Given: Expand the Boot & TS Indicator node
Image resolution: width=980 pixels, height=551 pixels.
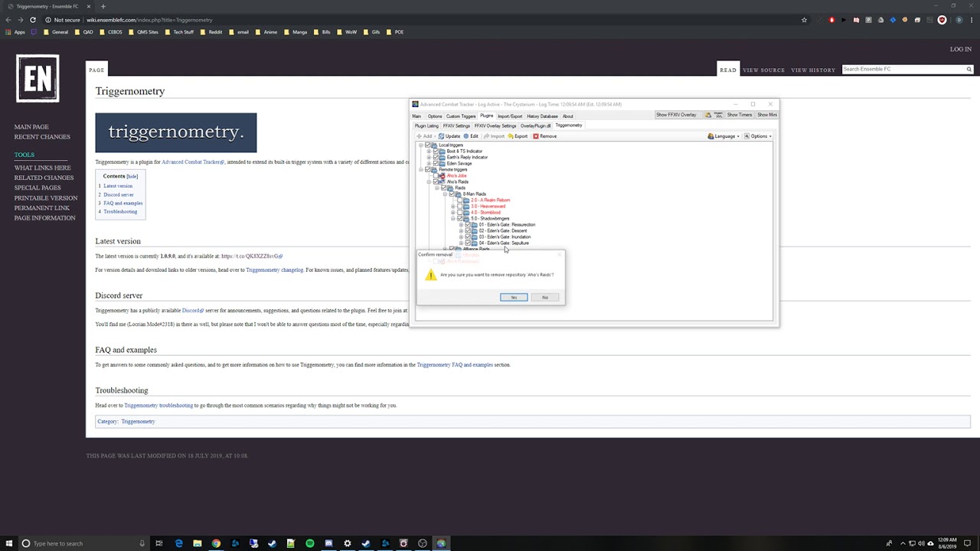Looking at the screenshot, I should coord(429,152).
